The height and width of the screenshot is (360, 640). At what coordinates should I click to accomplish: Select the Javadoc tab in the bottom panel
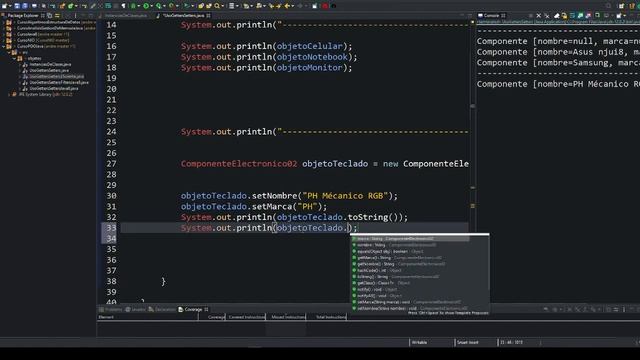click(x=136, y=309)
